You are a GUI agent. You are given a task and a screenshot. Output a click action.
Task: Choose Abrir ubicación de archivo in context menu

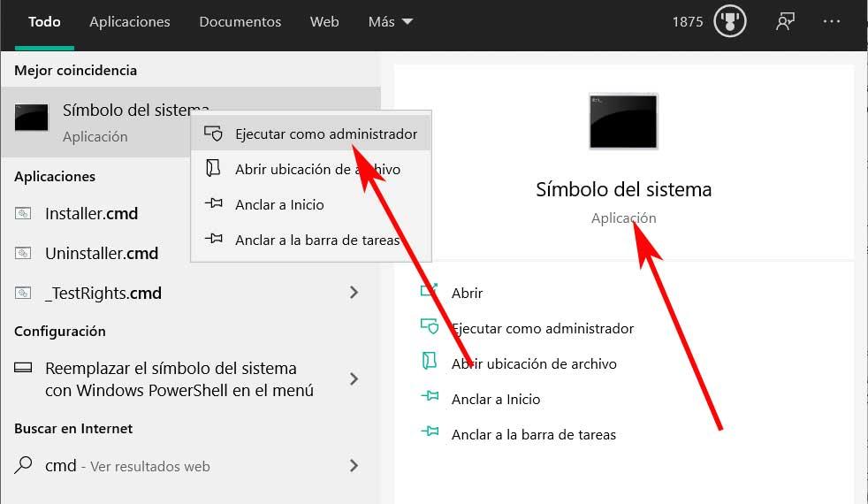(310, 170)
